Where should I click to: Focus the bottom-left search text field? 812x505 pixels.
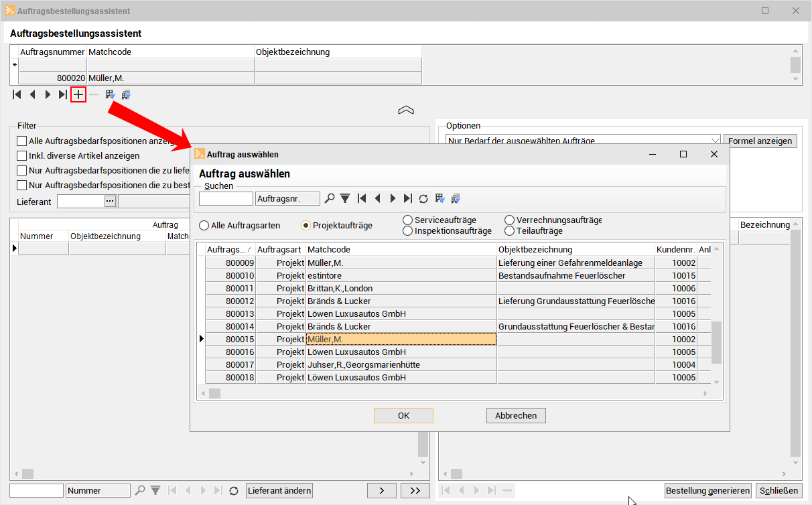[36, 490]
